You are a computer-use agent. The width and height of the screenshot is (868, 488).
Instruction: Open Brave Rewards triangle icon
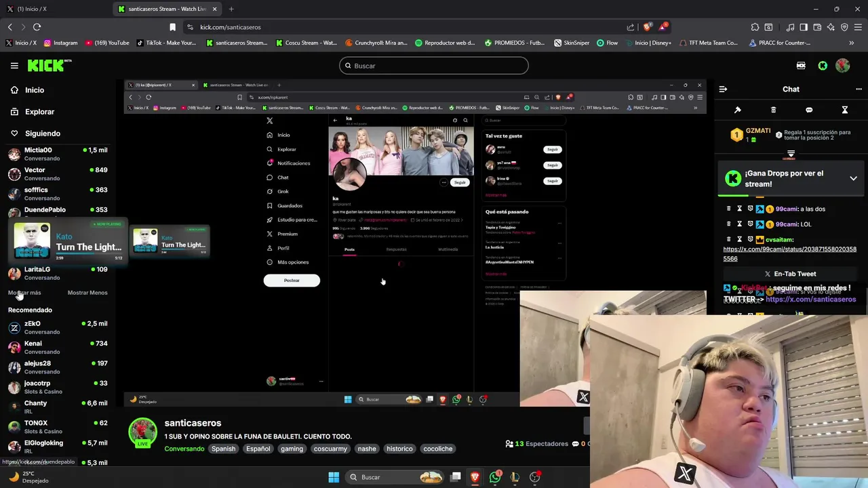[663, 27]
